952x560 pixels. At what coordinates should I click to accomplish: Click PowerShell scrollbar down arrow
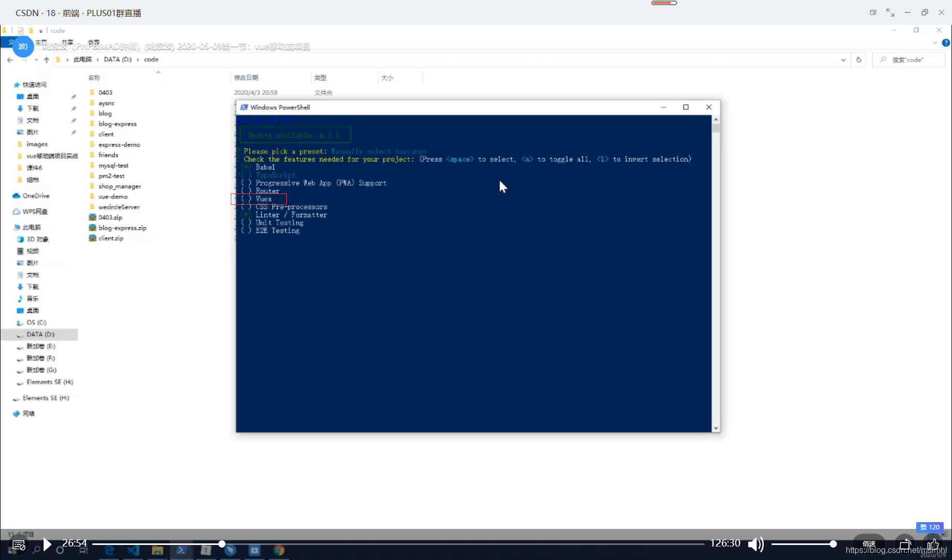point(716,428)
